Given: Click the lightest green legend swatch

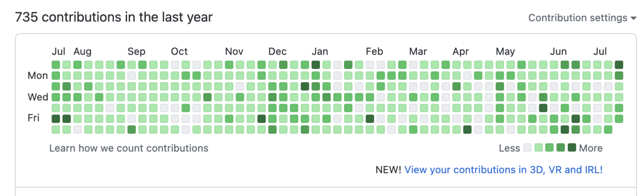Looking at the screenshot, I should click(x=538, y=148).
